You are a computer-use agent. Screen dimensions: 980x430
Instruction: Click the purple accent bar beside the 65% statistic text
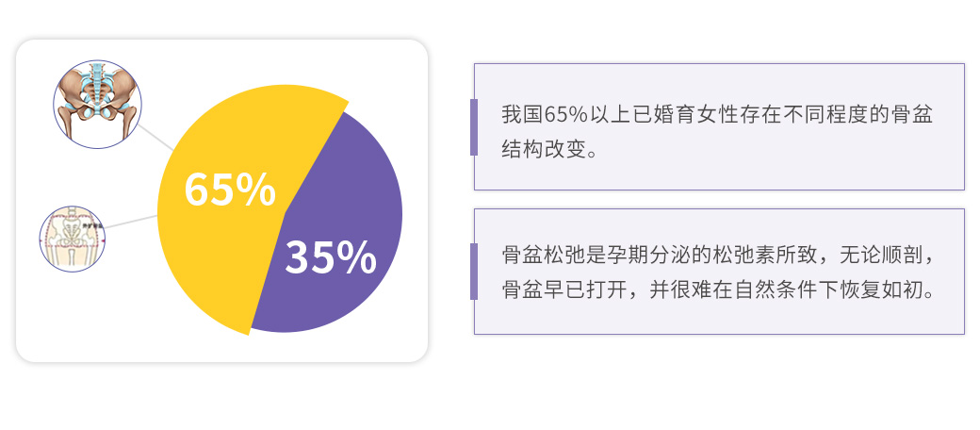click(474, 126)
